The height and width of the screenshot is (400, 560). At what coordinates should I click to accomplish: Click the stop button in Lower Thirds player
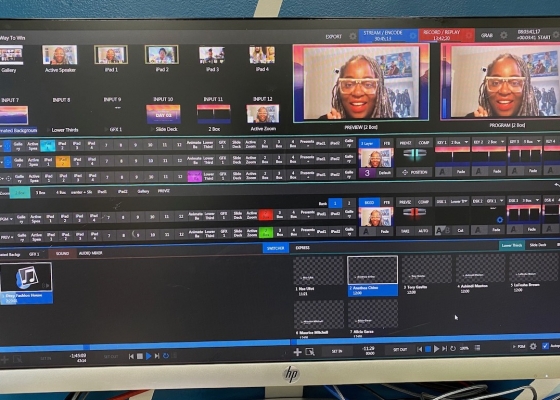click(x=428, y=349)
